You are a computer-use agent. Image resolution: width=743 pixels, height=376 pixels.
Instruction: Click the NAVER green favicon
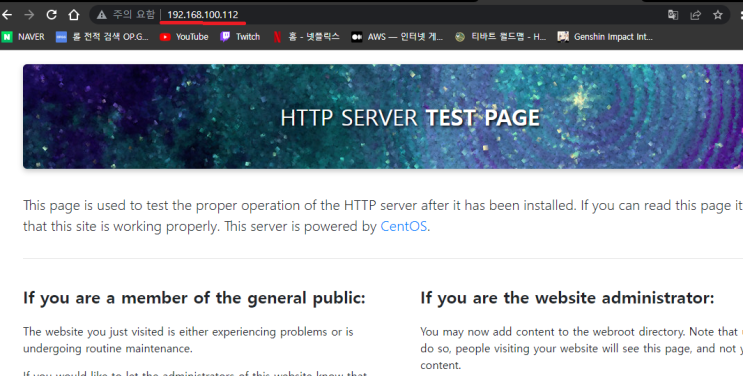click(7, 37)
